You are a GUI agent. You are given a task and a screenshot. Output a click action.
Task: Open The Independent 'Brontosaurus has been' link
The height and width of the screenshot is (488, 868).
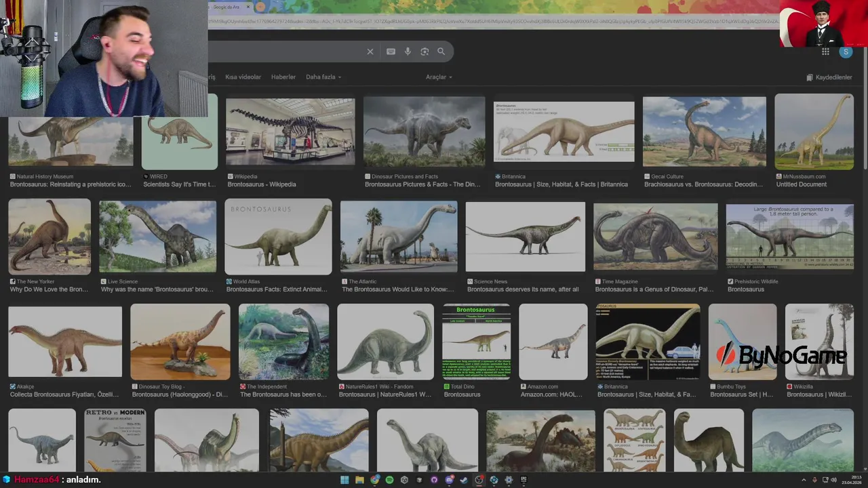click(283, 394)
